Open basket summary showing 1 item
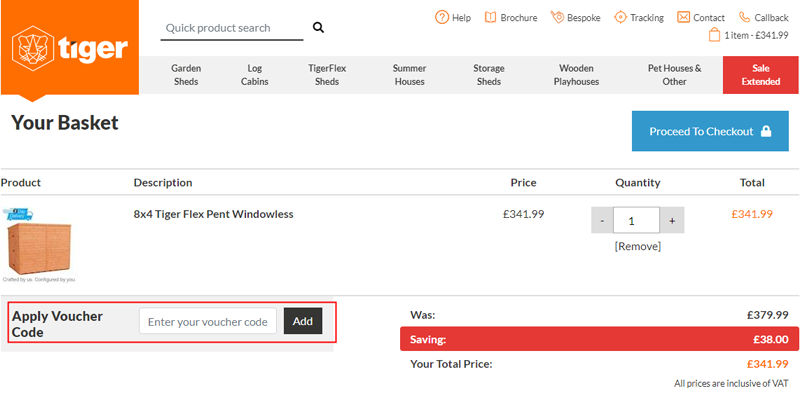The image size is (800, 400). (x=748, y=35)
